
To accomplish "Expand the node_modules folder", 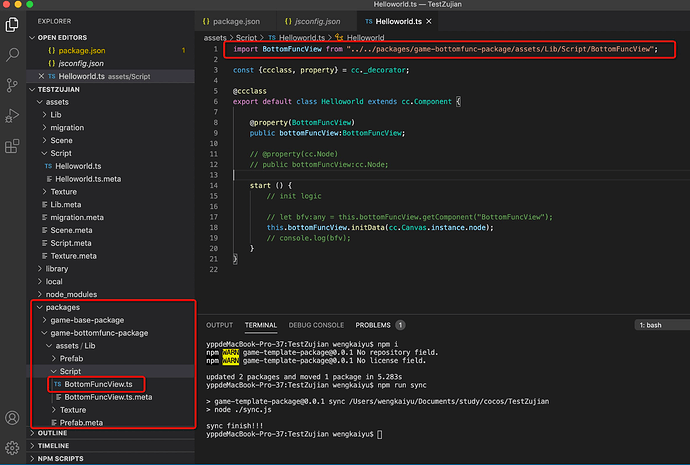I will [40, 294].
